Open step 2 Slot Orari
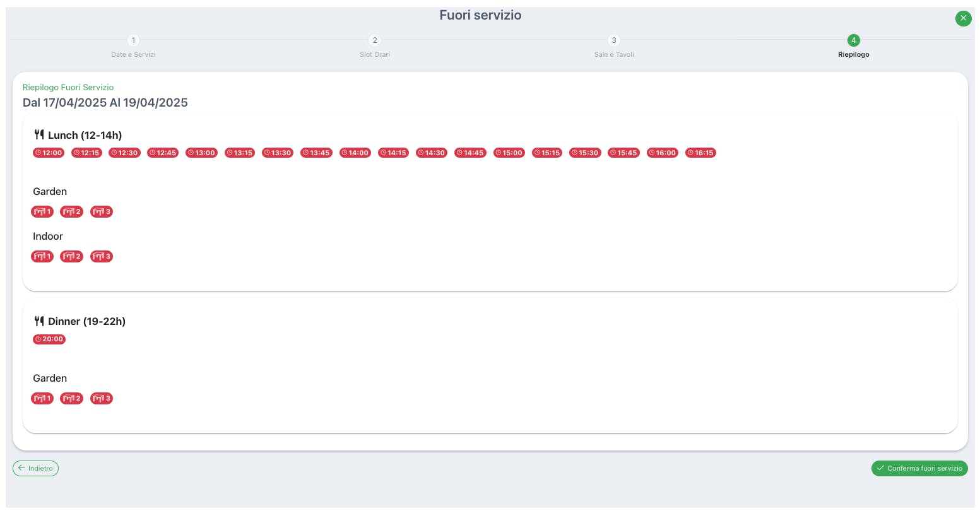This screenshot has height=511, width=980. [375, 40]
